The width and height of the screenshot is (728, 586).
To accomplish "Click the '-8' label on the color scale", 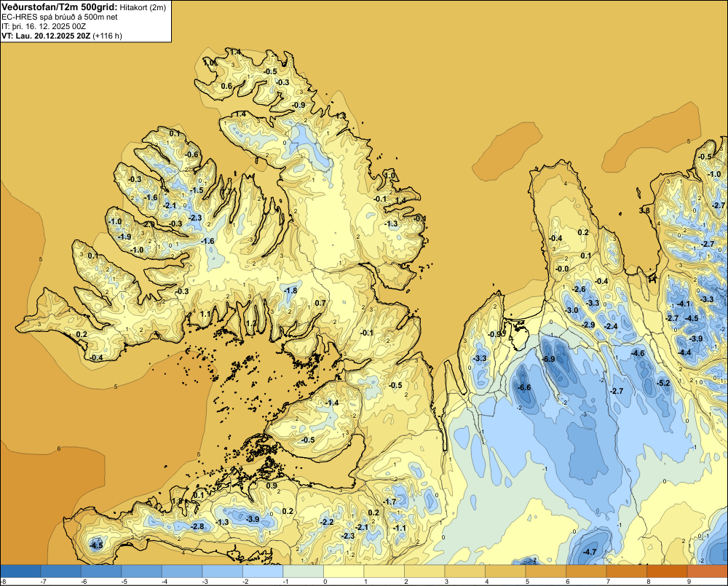I will click(3, 582).
